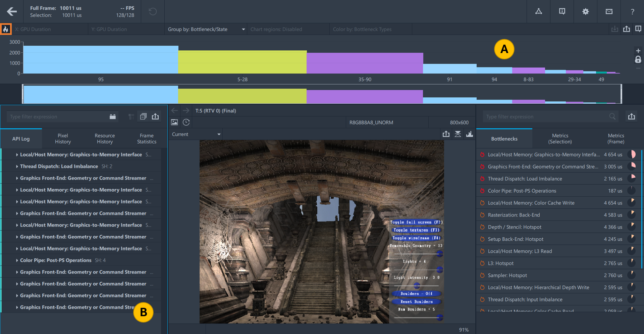Toggle the chart zoom lock icon

coord(638,60)
